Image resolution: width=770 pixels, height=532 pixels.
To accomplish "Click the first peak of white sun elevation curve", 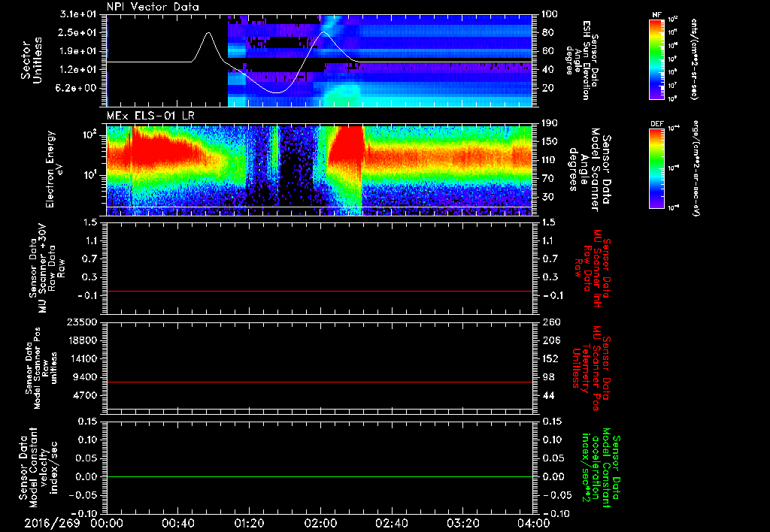I will pyautogui.click(x=208, y=33).
